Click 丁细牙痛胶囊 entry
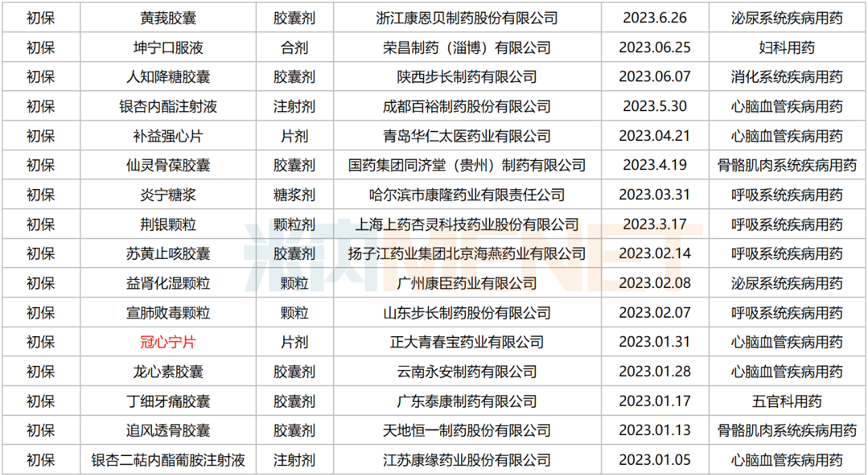This screenshot has height=475, width=868. click(x=168, y=401)
